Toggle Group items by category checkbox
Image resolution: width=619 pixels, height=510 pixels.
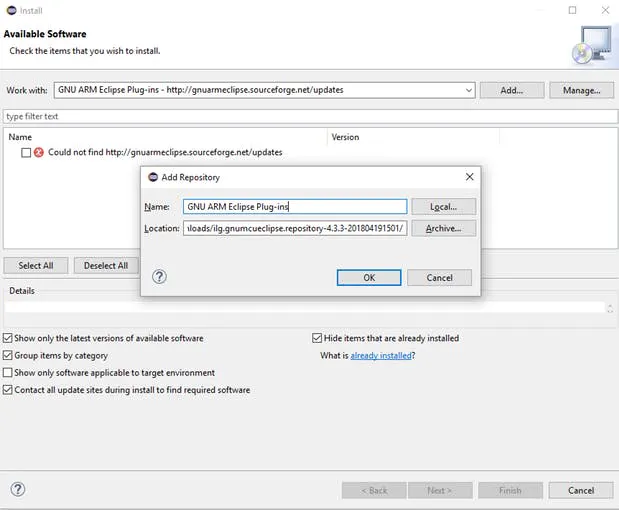[8, 355]
